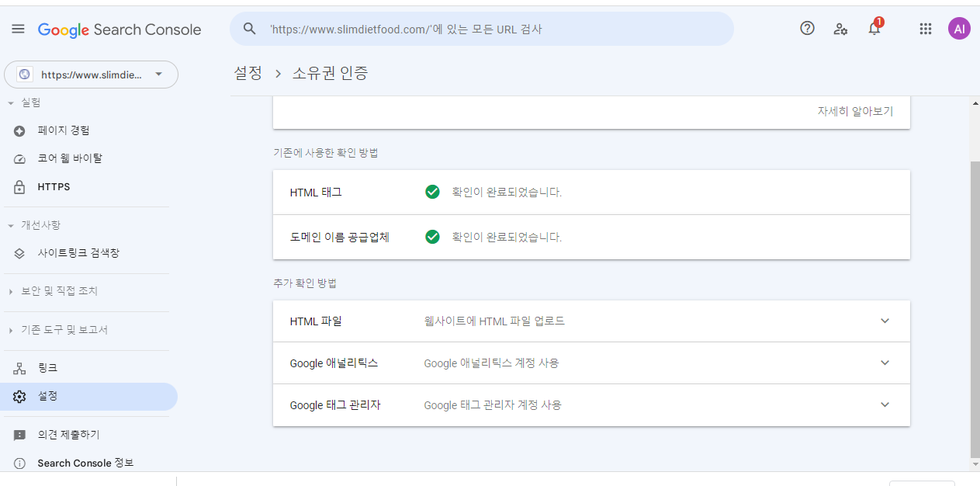The image size is (980, 486).
Task: Open user and permissions settings icon
Action: 840,29
